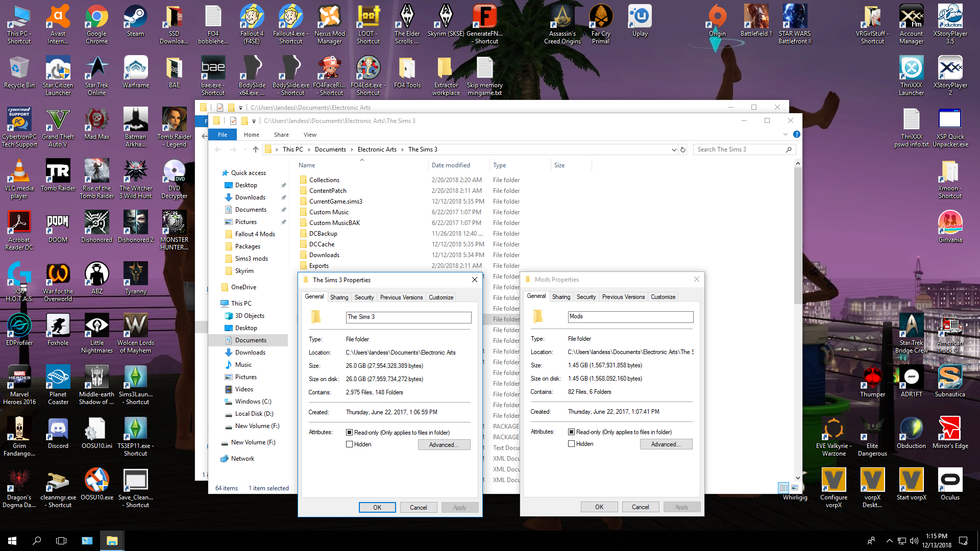Open taskbar search magnifier
The image size is (980, 551).
[x=37, y=541]
